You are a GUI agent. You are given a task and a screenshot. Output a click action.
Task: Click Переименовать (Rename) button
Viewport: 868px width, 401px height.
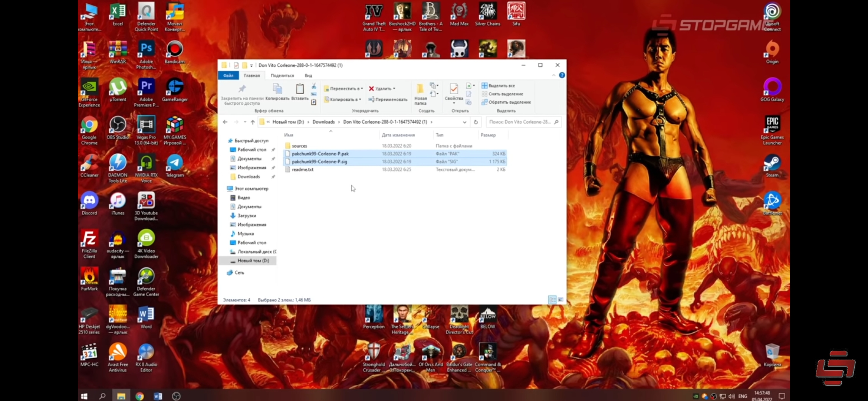click(388, 100)
